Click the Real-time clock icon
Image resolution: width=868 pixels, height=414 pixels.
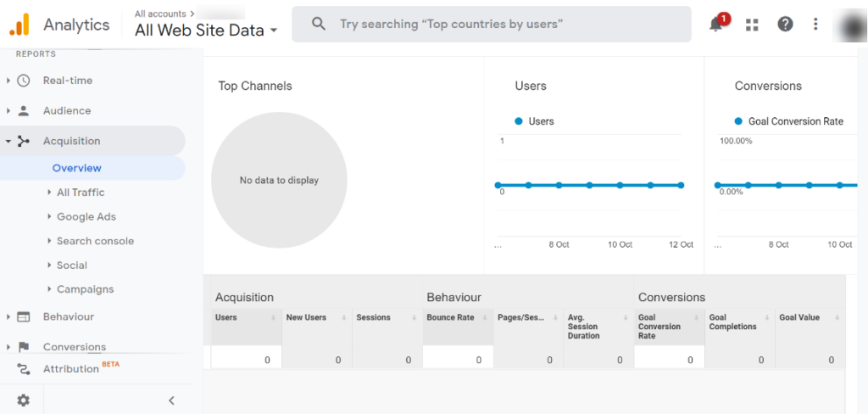click(24, 81)
